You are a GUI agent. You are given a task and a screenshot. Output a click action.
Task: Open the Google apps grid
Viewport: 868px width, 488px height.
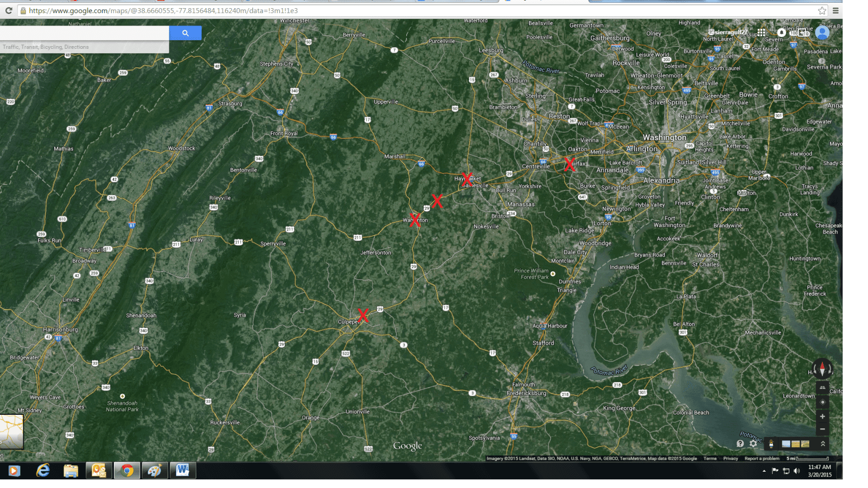762,33
